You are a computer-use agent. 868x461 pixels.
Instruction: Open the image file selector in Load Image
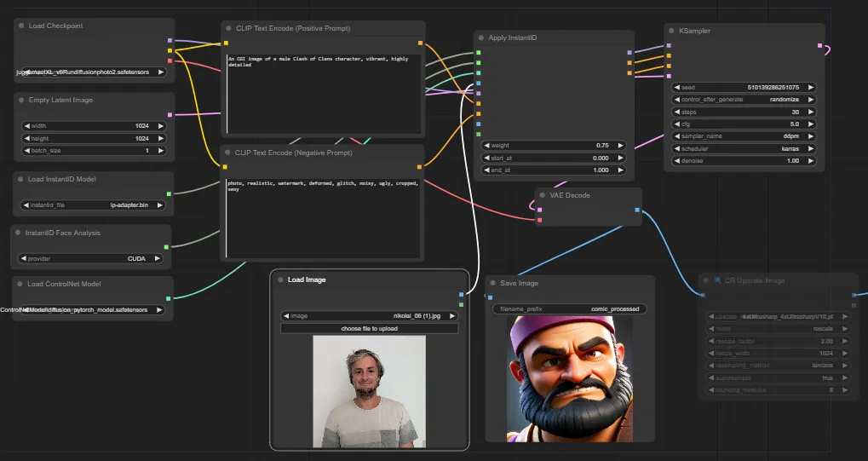tap(369, 316)
